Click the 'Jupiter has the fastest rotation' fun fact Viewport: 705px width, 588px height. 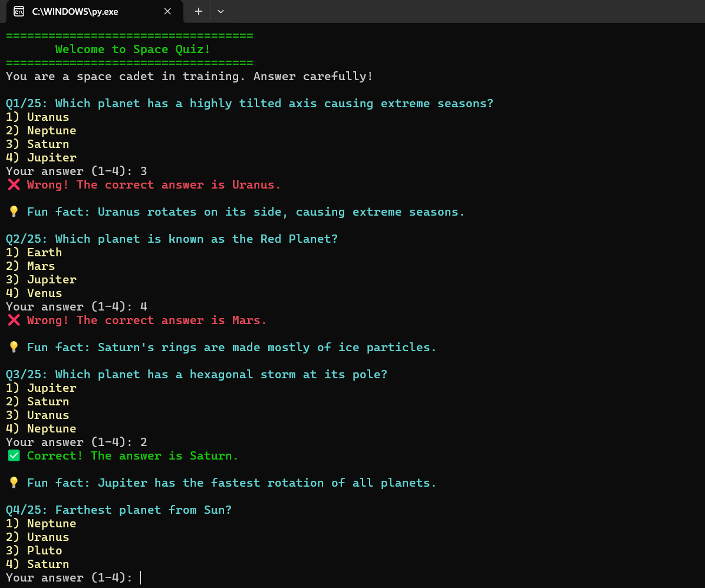pos(232,483)
